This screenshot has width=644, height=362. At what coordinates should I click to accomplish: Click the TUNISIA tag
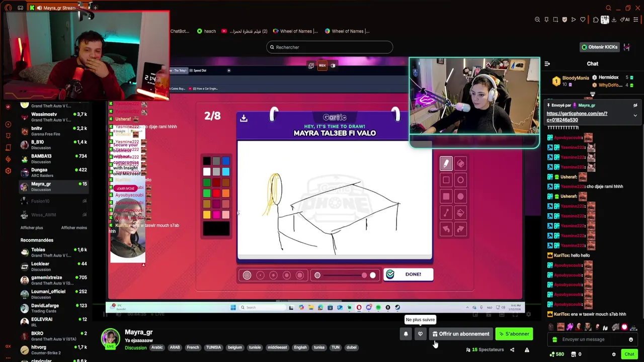click(213, 347)
